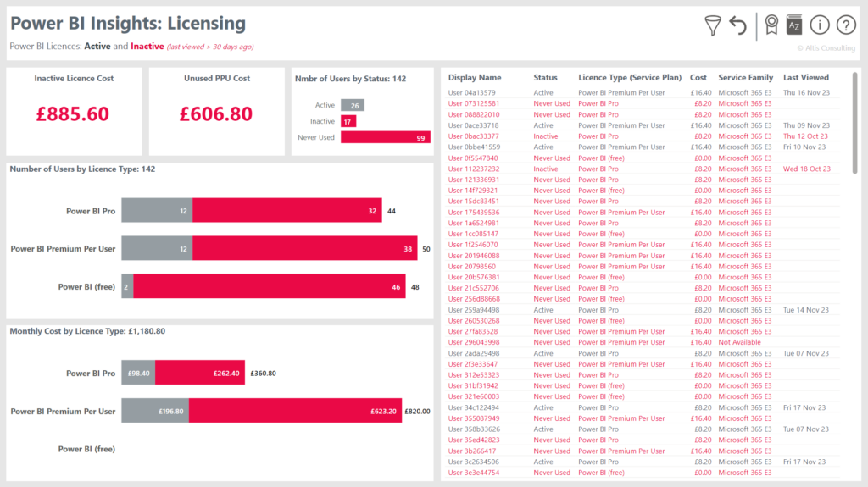Viewport: 868px width, 487px height.
Task: Click the £623.20 Premium cost bar
Action: (295, 411)
